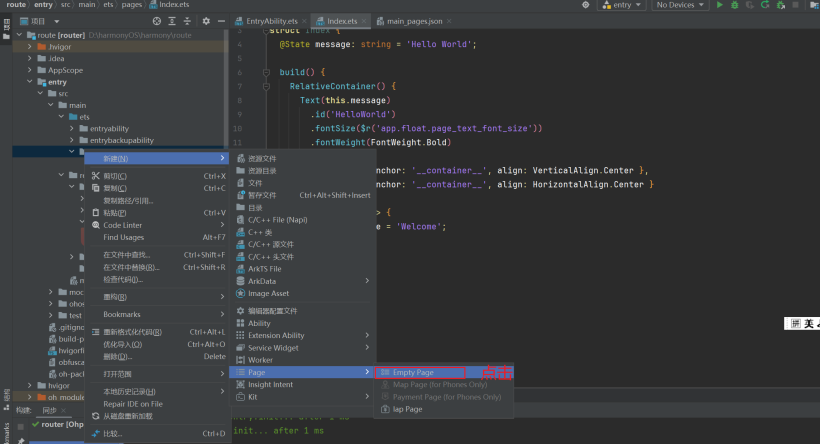Click the Expand All icon in project panel
820x444 pixels.
pyautogui.click(x=172, y=21)
